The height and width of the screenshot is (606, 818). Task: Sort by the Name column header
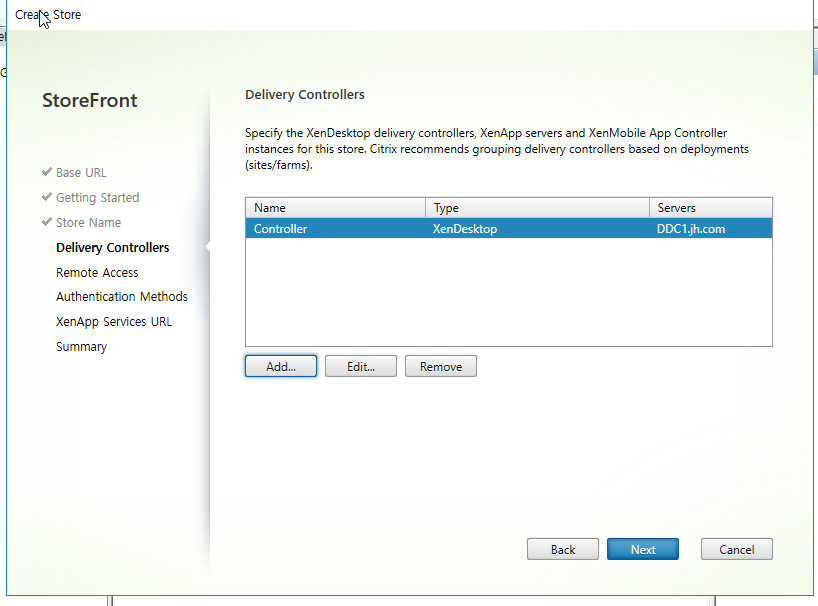pyautogui.click(x=335, y=208)
